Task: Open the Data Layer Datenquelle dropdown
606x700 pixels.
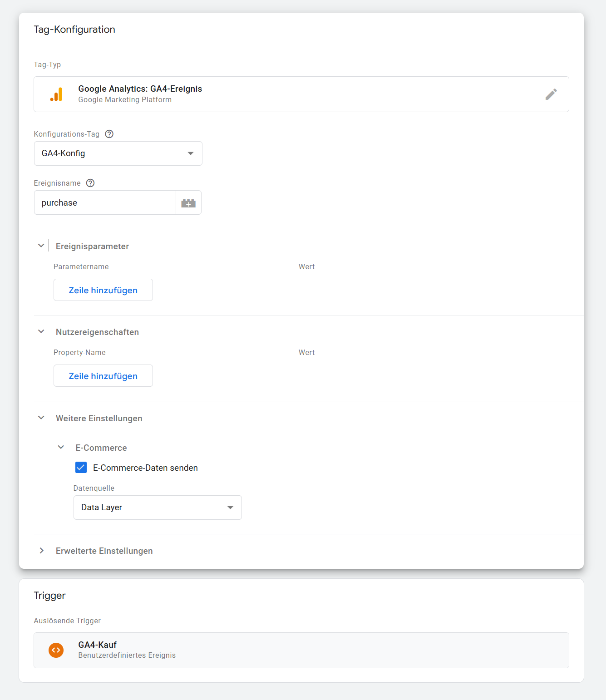Action: 158,508
